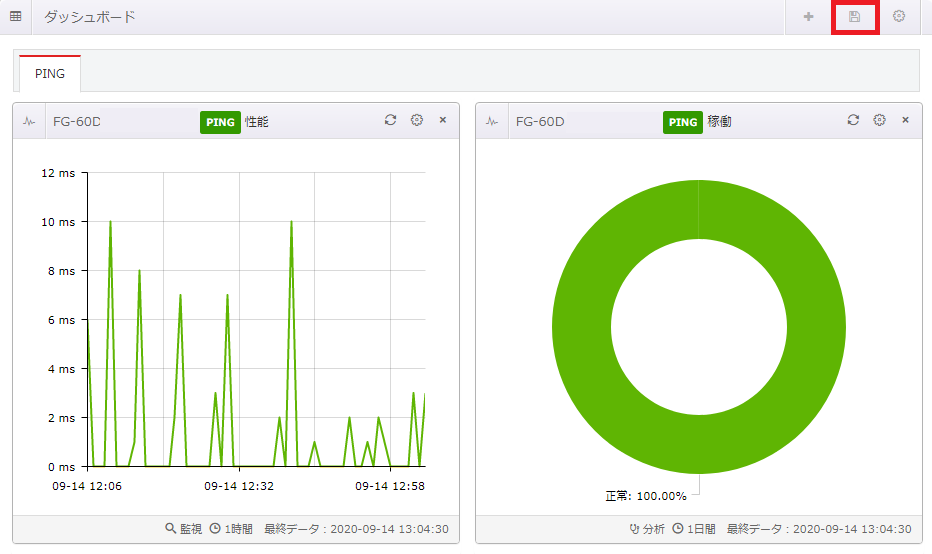This screenshot has height=554, width=932.
Task: Click pulse icon of PING 性能 widget
Action: 29,121
